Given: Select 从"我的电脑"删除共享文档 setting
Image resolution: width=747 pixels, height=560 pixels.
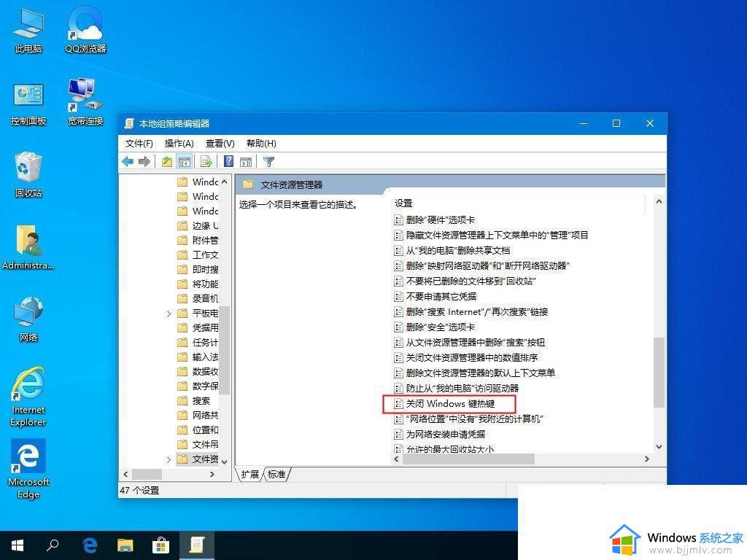Looking at the screenshot, I should click(452, 251).
